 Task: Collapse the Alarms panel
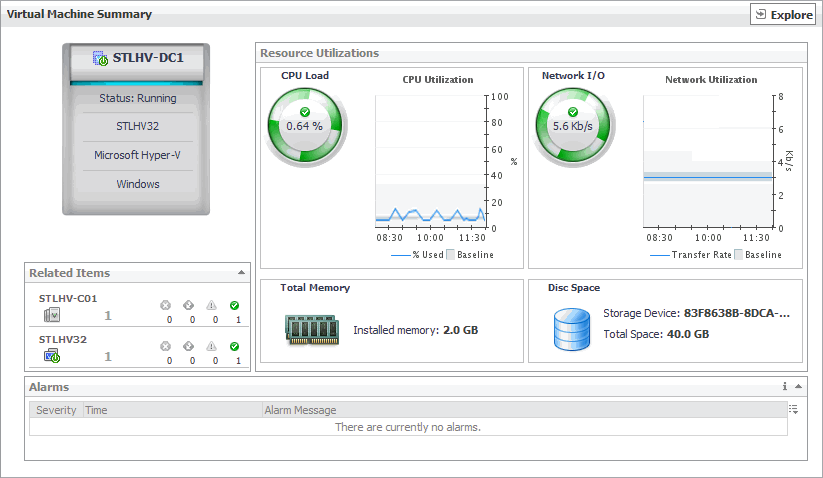click(x=798, y=386)
